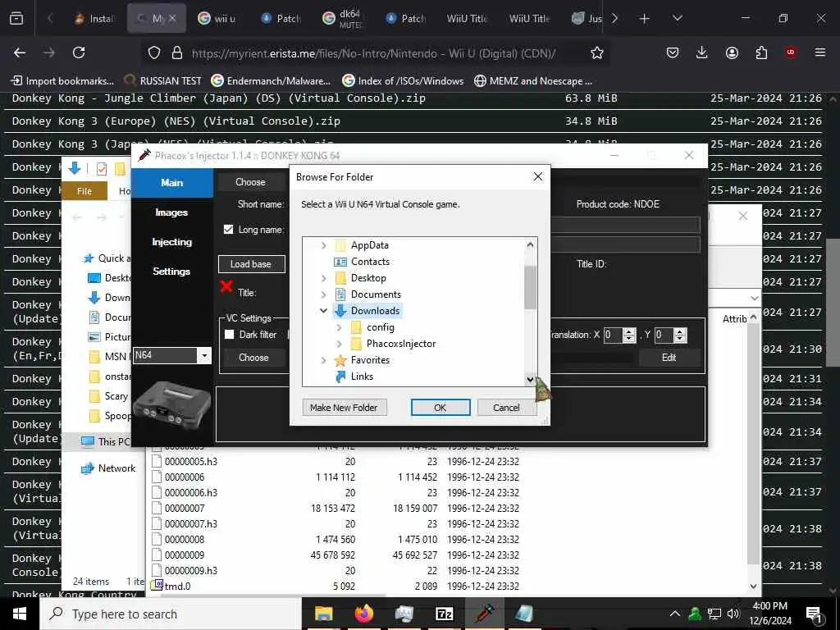Select Links in the folder tree
This screenshot has height=630, width=840.
click(362, 377)
